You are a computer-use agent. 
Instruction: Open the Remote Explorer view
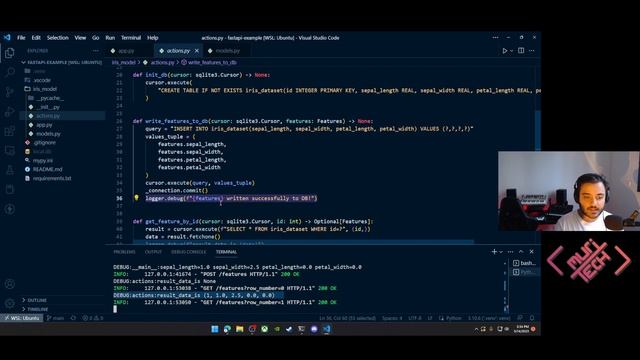tap(9, 151)
